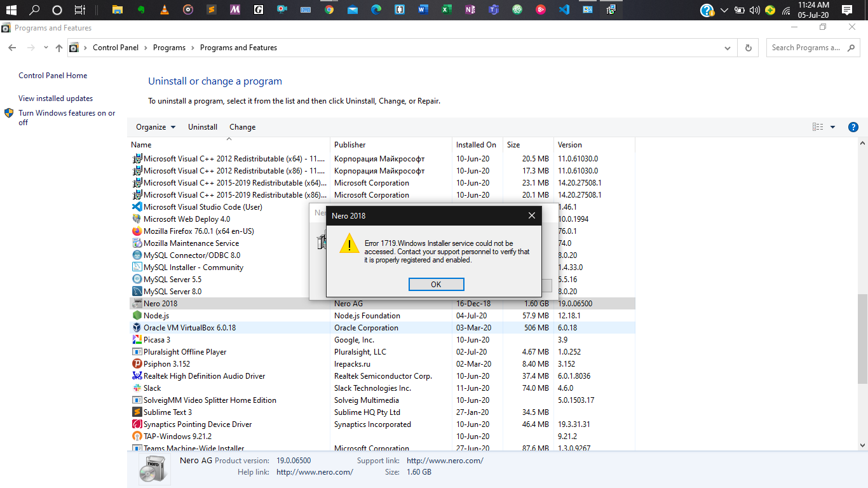The width and height of the screenshot is (868, 488).
Task: Select Sublime Text 3 entry
Action: pos(381,412)
